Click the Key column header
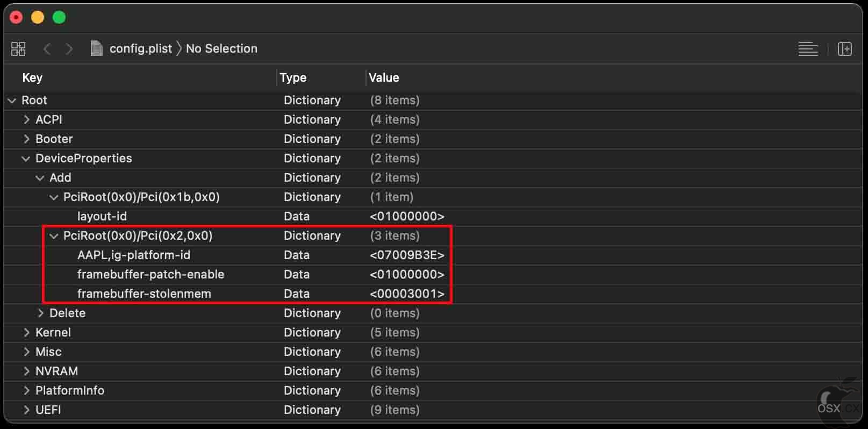868x429 pixels. (x=32, y=77)
